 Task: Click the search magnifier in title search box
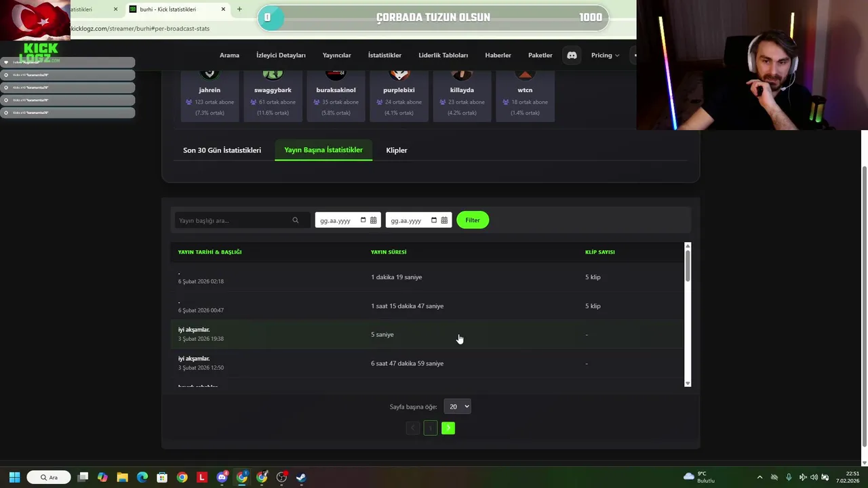coord(295,220)
